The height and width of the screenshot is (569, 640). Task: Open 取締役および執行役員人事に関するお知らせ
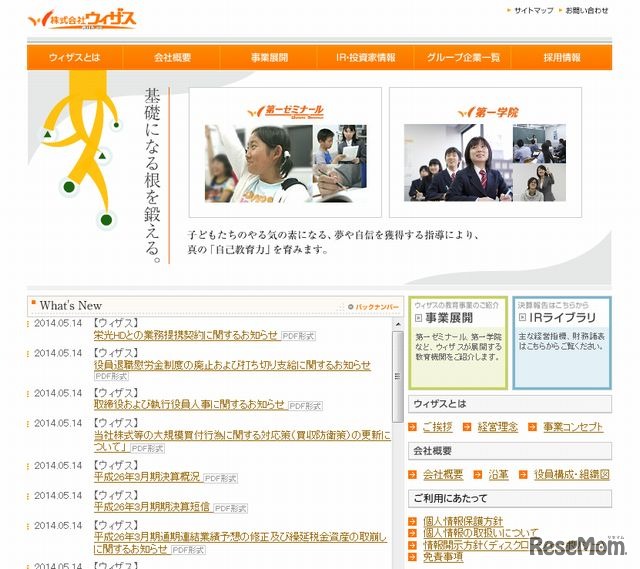click(189, 405)
